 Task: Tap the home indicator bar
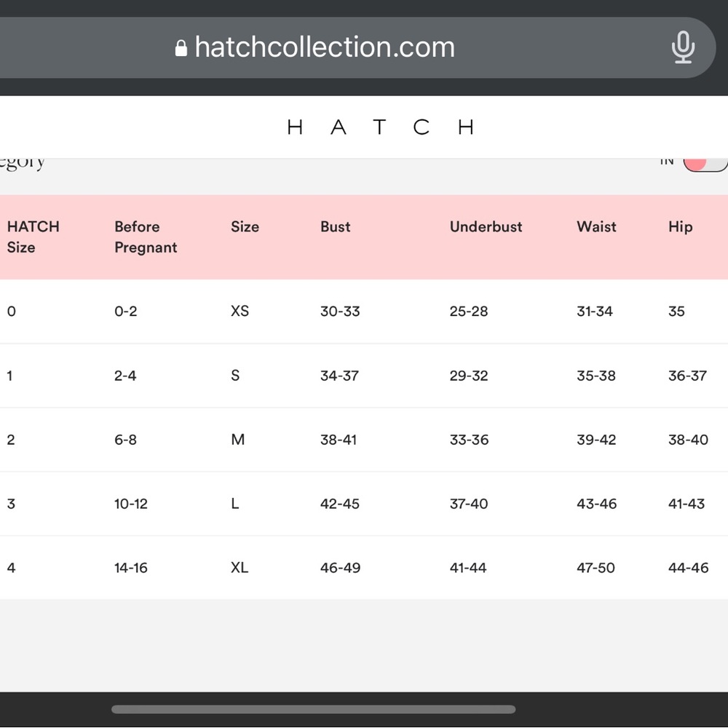point(313,709)
